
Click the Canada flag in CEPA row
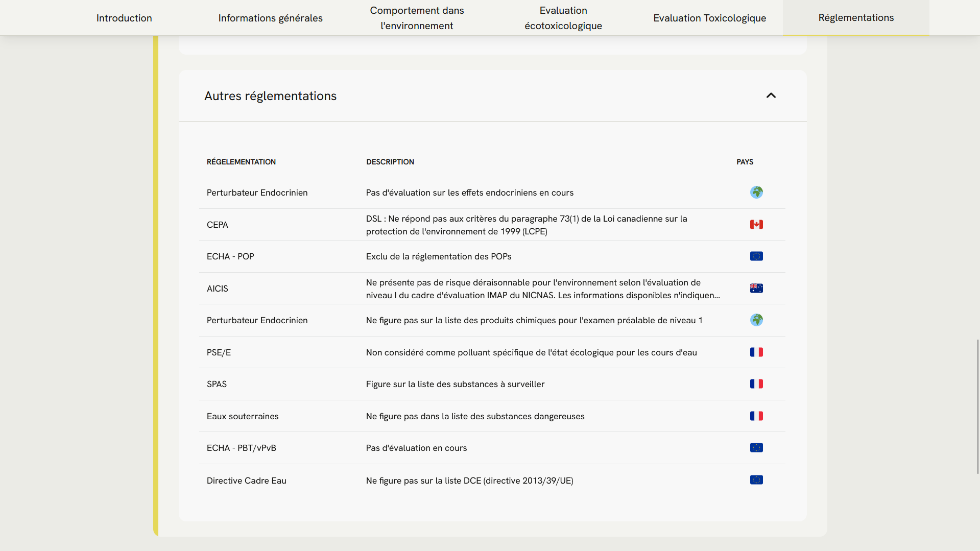coord(756,225)
